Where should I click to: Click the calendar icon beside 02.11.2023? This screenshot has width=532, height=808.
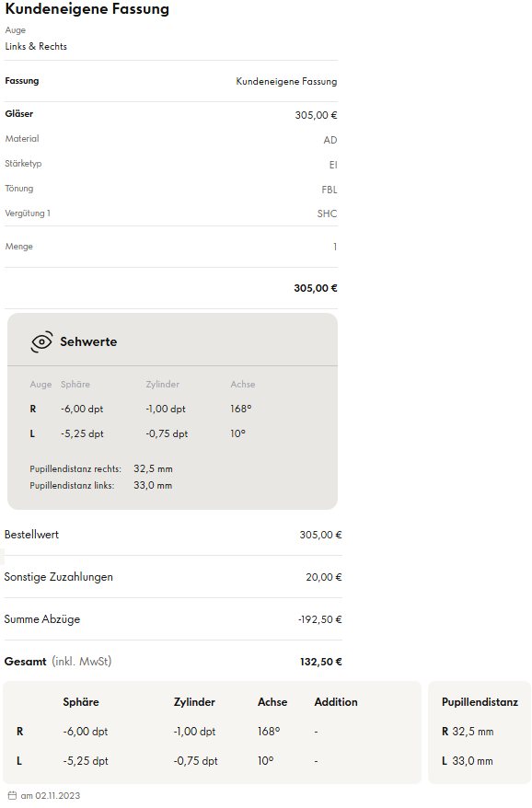[12, 796]
